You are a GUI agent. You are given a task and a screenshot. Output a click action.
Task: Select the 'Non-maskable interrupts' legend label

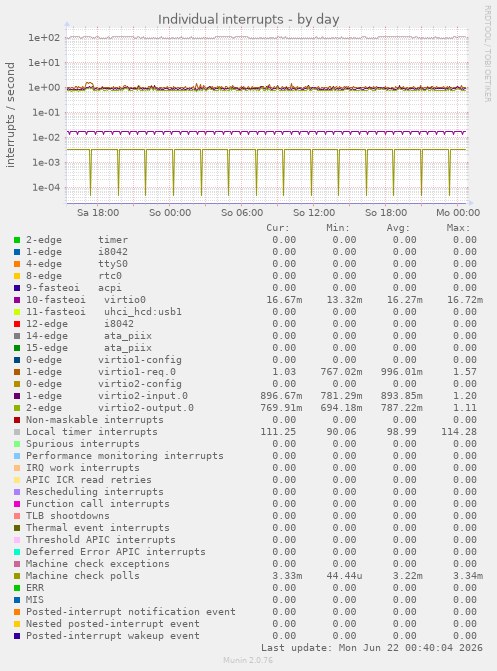[x=95, y=420]
